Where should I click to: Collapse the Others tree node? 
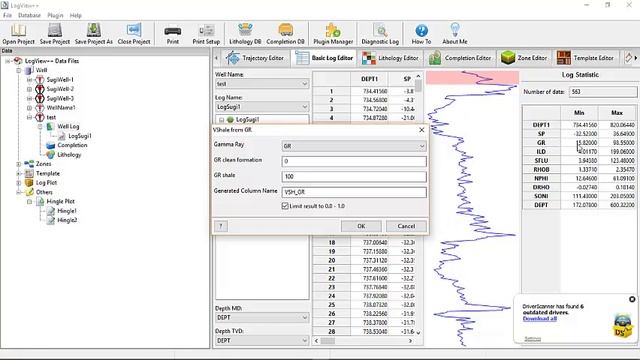(x=19, y=192)
